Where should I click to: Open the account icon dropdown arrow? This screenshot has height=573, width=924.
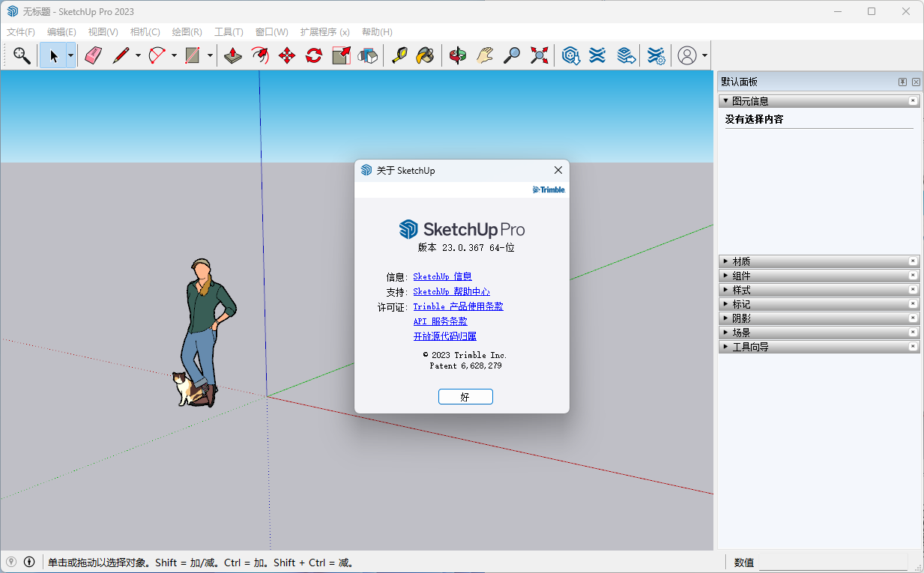[x=704, y=55]
